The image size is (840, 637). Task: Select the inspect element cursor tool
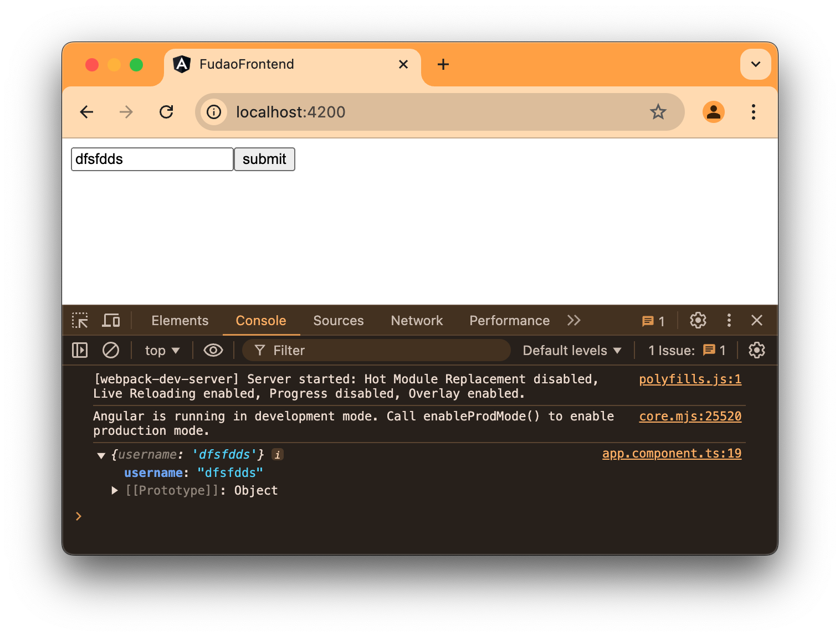80,320
